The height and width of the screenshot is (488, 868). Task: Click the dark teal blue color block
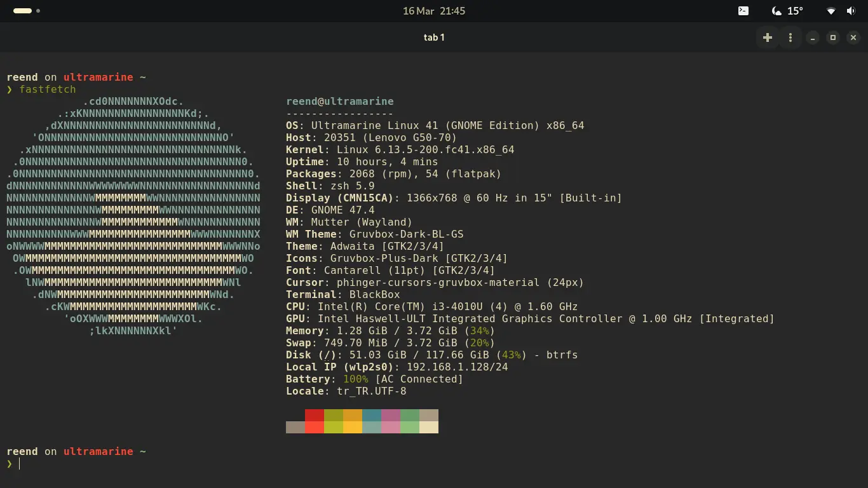[372, 415]
